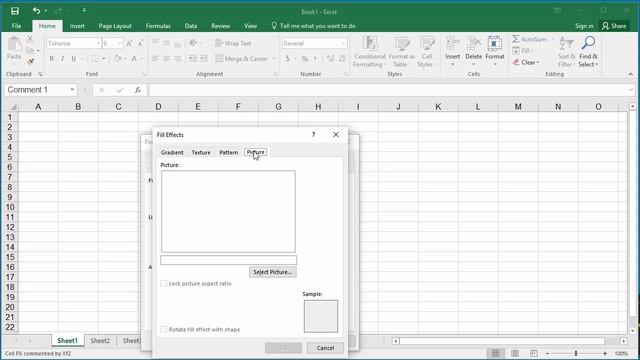Expand the Name Box dropdown arrow

point(72,90)
